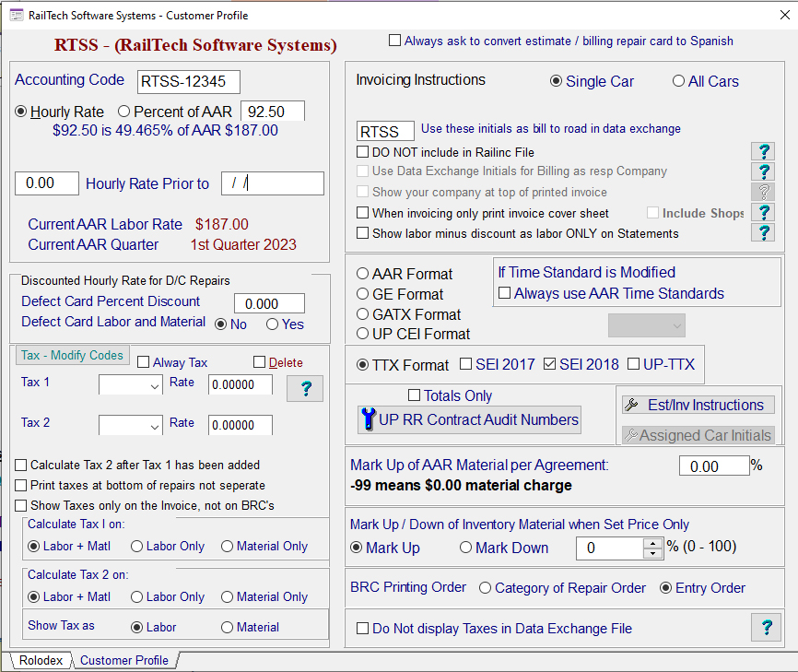Open help for Use Data Exchange Initials option
The image size is (798, 672).
(x=762, y=171)
